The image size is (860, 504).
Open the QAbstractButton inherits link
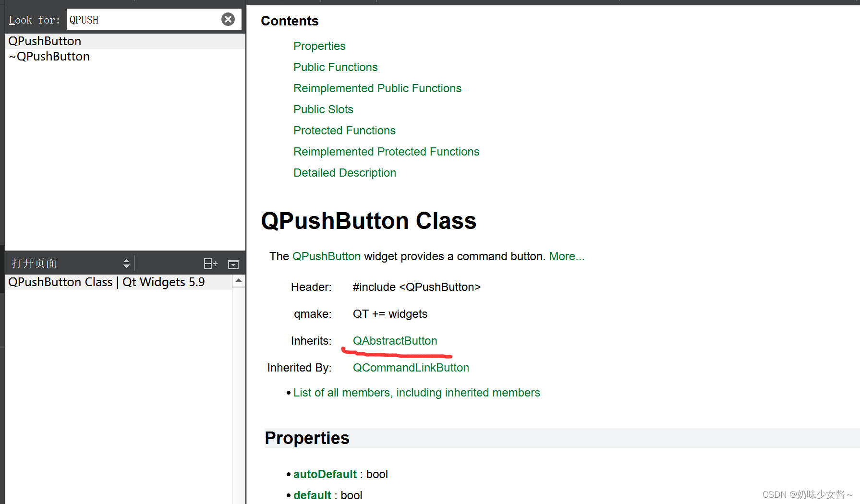[395, 341]
